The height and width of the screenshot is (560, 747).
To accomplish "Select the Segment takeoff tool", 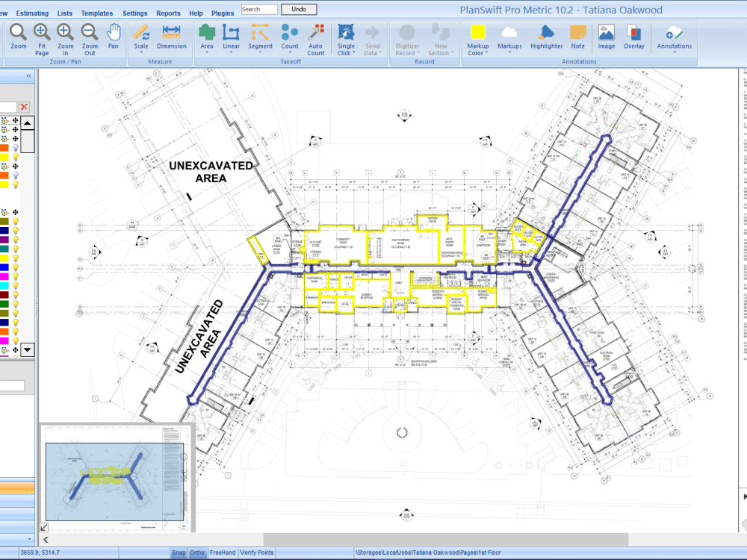I will pos(260,37).
